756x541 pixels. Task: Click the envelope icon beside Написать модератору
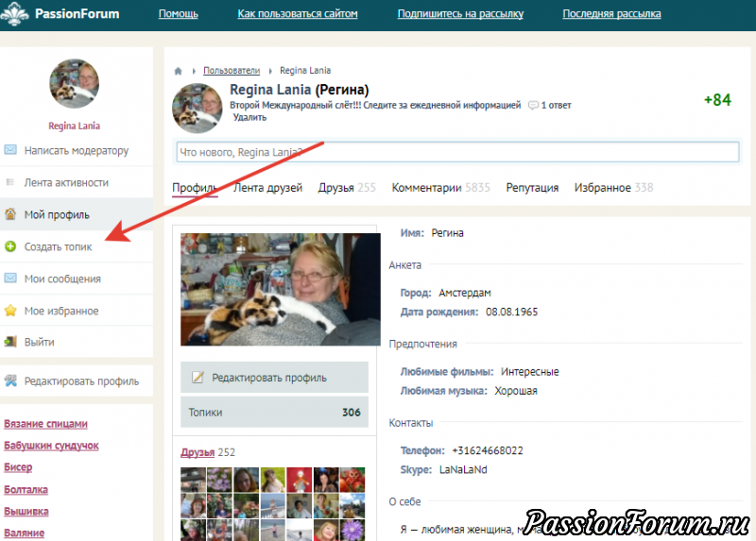click(x=10, y=150)
